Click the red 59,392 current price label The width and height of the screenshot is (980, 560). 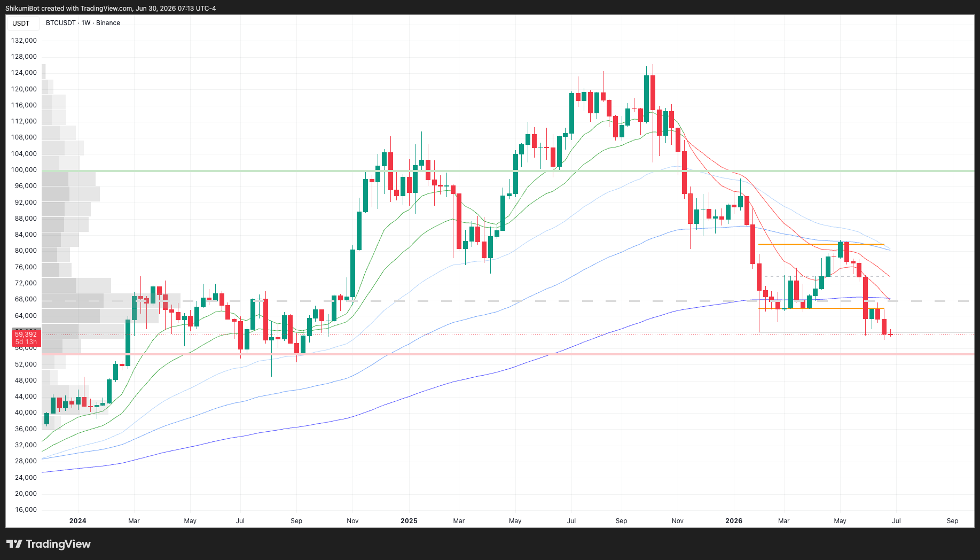click(26, 335)
